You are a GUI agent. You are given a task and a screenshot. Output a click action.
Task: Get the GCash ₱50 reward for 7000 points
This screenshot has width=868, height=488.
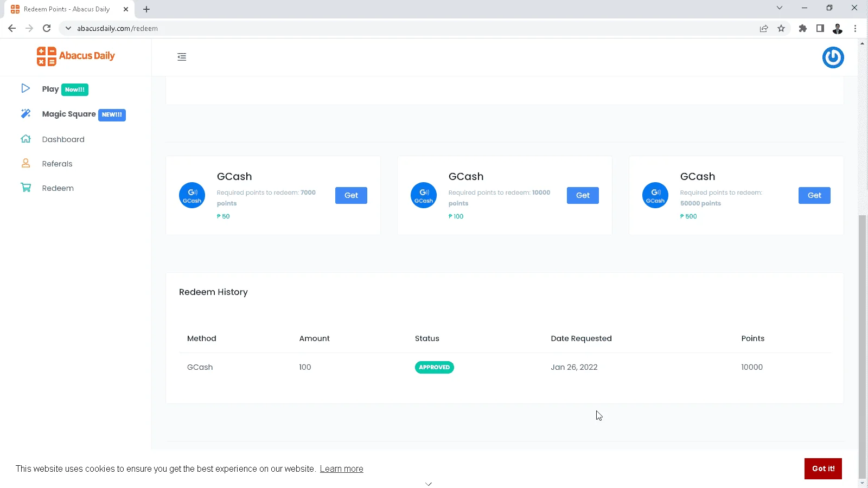[x=351, y=195]
